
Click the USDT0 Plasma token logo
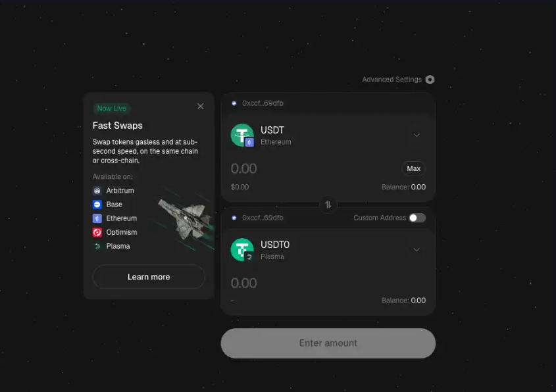coord(242,249)
